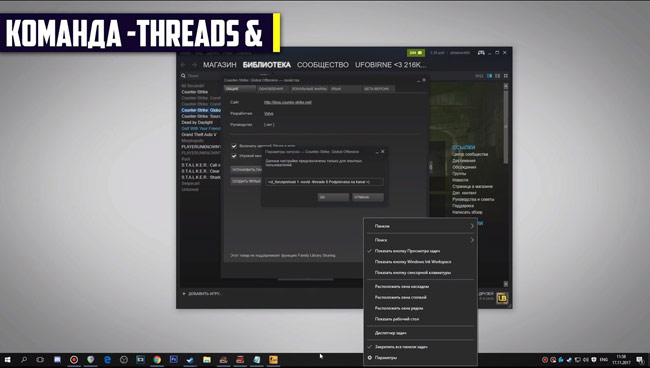Viewport: 650px width, 368px height.
Task: Open taskbar search magnifier
Action: click(24, 360)
